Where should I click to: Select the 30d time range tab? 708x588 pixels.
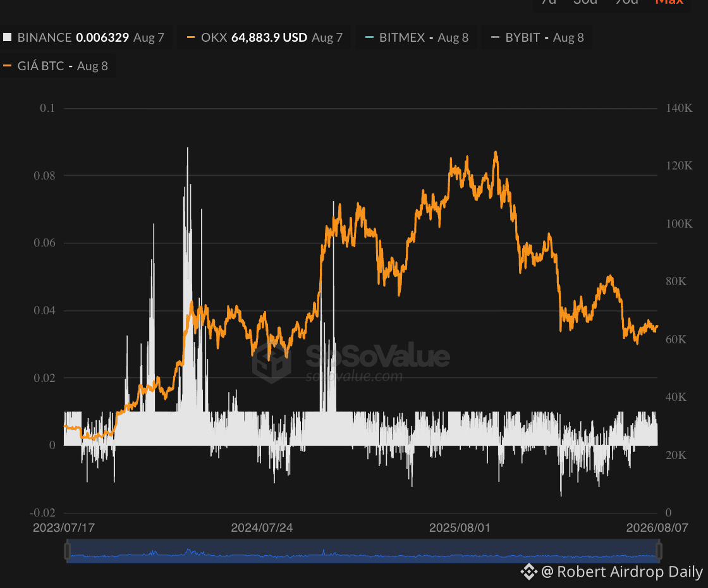[x=585, y=3]
